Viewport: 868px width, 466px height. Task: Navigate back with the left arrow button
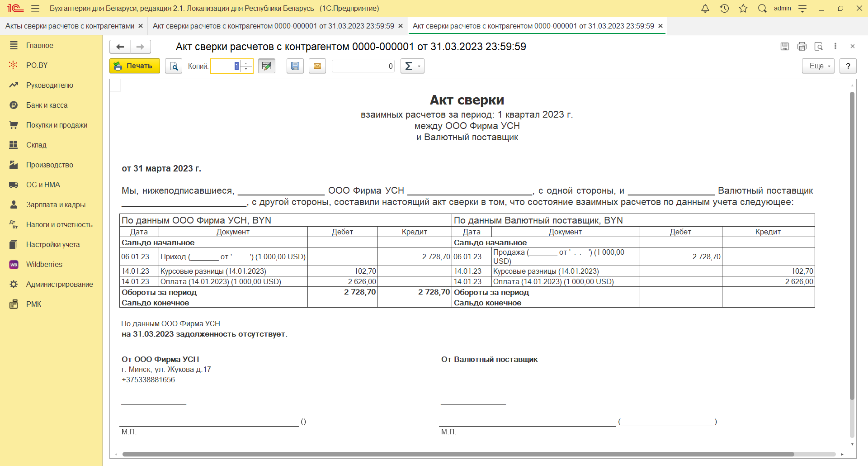(x=120, y=47)
